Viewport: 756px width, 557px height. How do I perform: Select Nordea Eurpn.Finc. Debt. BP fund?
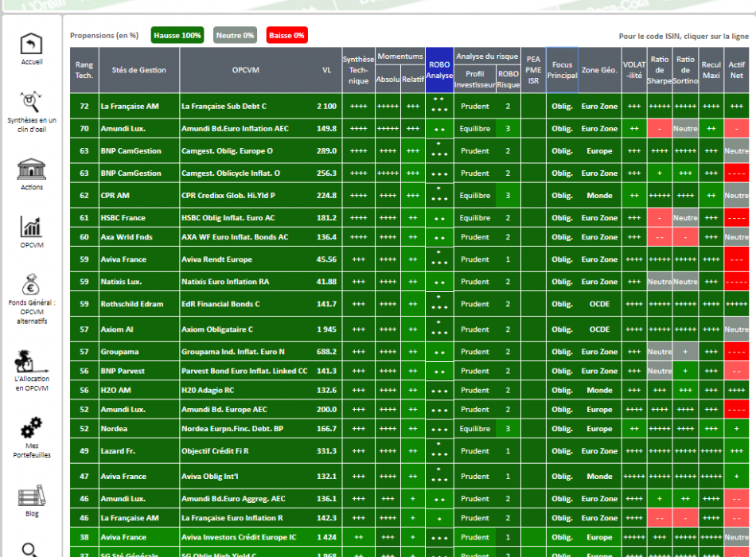coord(232,429)
